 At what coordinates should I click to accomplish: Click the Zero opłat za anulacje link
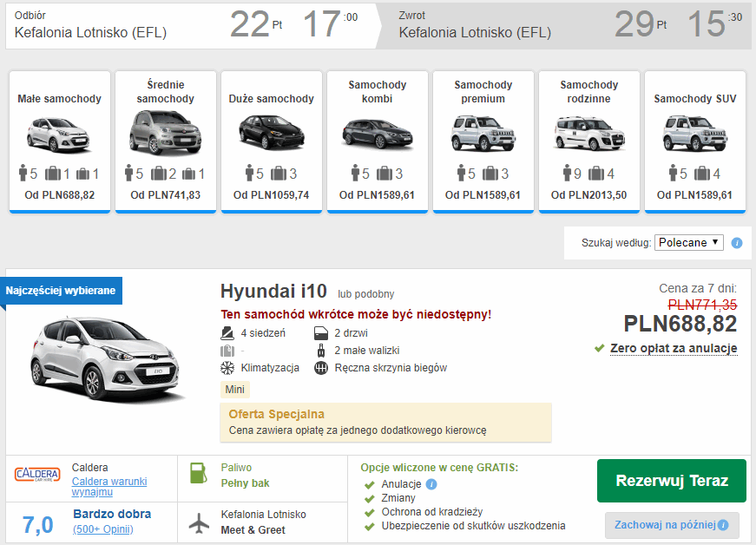(673, 349)
